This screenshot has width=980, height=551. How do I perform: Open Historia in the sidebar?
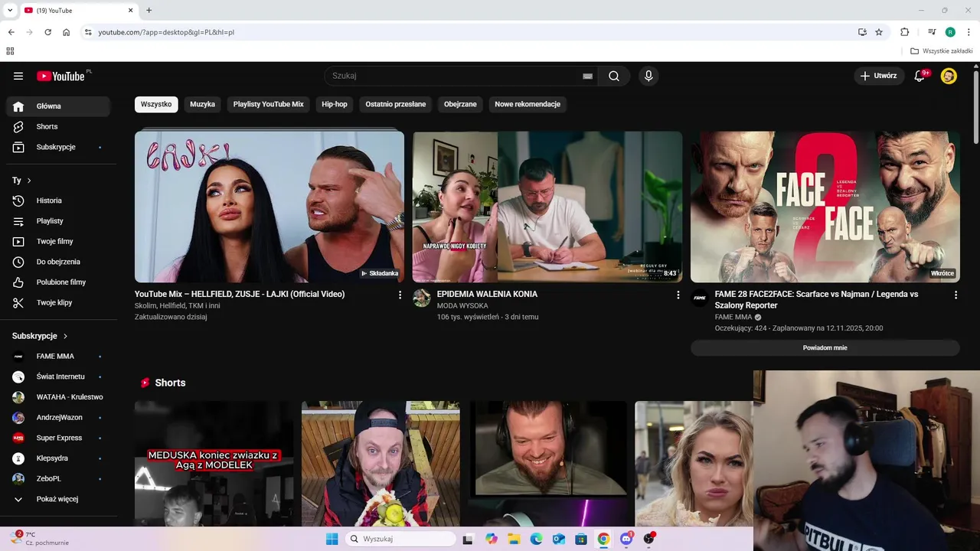(58, 201)
